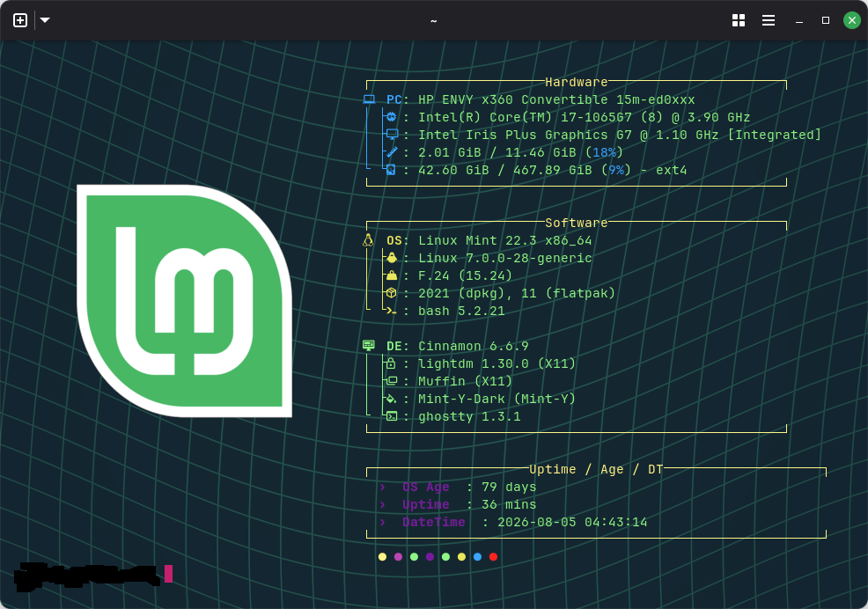Click the red color dot
The width and height of the screenshot is (868, 609).
[493, 557]
